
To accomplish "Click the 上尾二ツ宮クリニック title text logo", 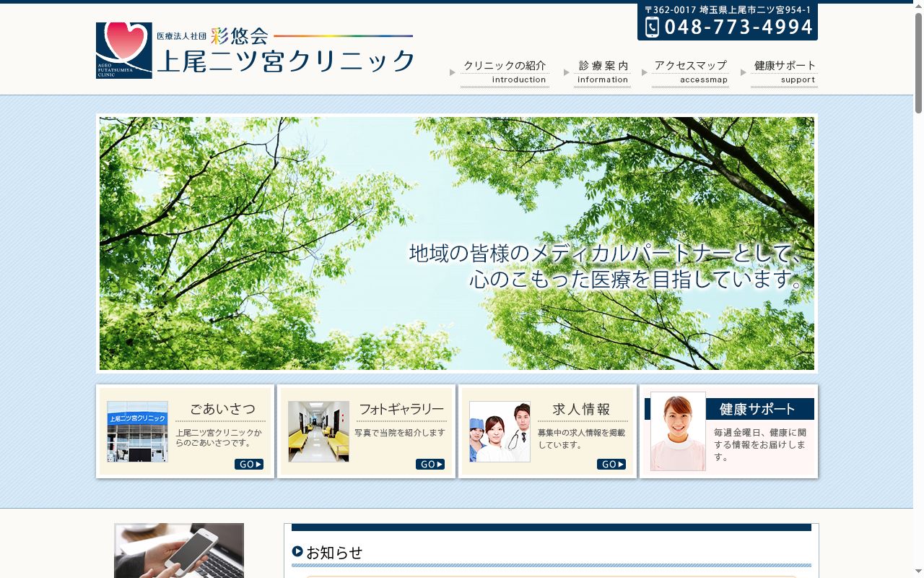I will (x=286, y=61).
